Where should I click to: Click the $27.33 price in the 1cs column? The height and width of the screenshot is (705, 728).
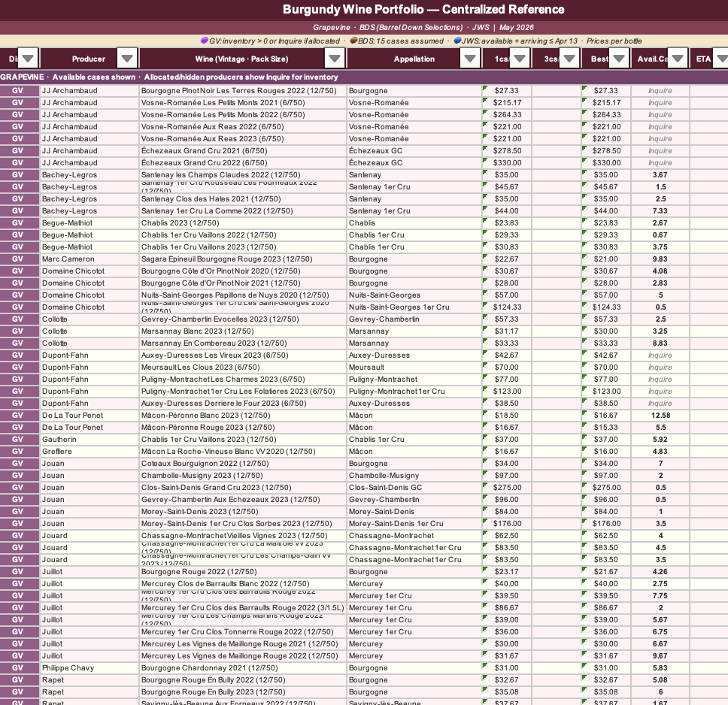pos(507,90)
